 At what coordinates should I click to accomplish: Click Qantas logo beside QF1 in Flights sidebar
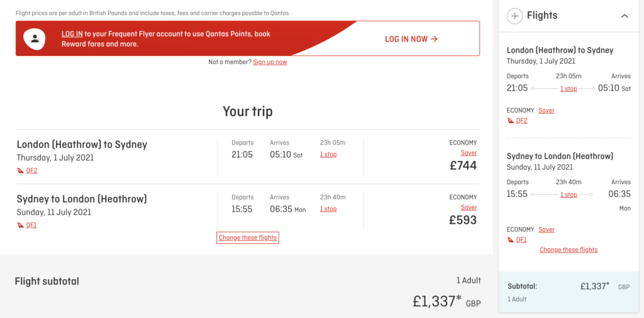[511, 240]
